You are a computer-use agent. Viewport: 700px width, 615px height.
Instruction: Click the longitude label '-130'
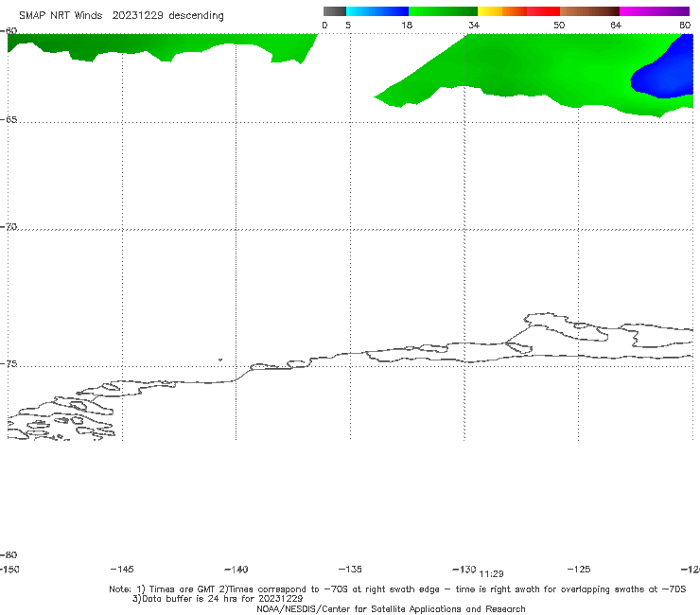tap(464, 570)
